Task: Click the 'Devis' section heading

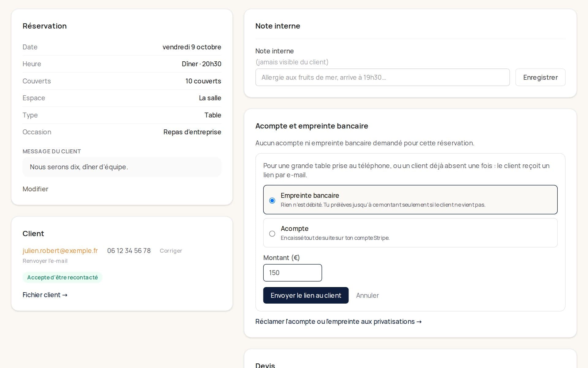Action: (265, 365)
